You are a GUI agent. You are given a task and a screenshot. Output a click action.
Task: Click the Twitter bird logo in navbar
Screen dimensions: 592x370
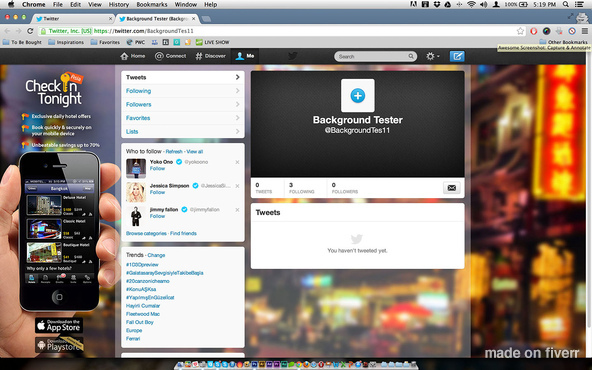(x=293, y=56)
